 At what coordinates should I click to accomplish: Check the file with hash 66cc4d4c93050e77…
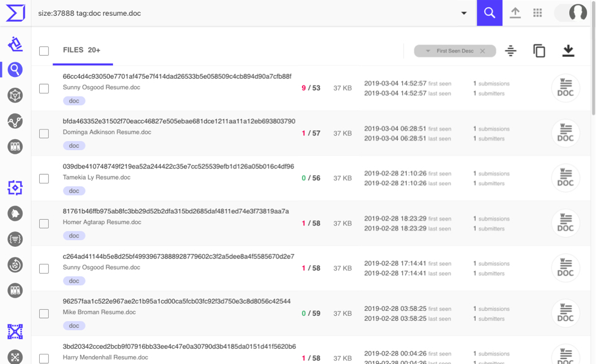pyautogui.click(x=44, y=89)
